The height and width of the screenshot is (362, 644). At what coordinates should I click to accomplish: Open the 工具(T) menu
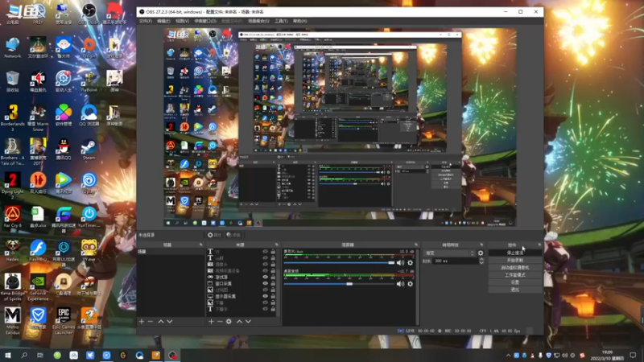click(x=281, y=21)
